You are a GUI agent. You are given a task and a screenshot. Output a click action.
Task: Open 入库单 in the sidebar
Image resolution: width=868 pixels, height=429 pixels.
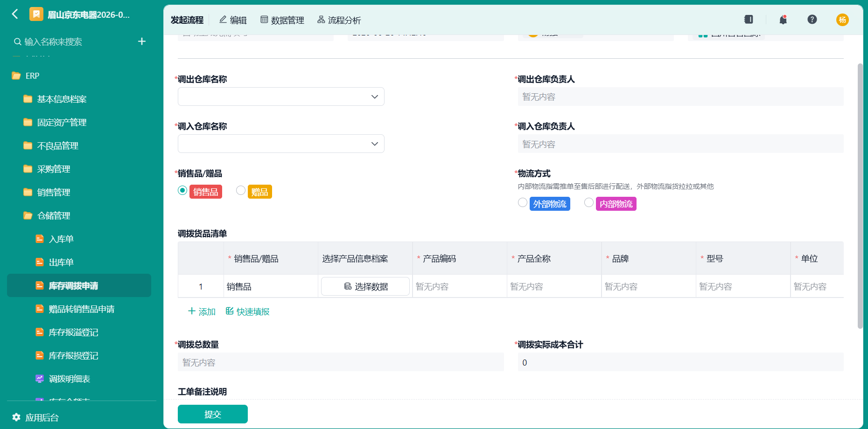[79, 239]
